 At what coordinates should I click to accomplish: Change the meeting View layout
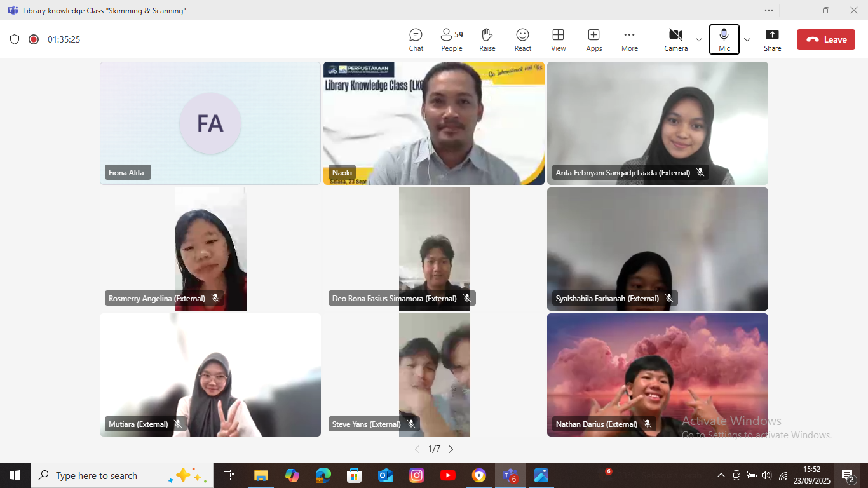pos(559,39)
